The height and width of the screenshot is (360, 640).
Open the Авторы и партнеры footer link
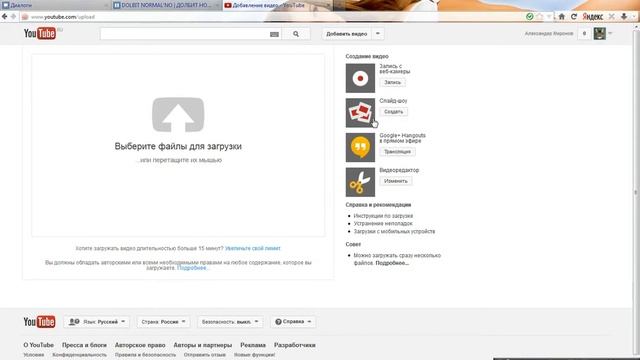(x=203, y=345)
